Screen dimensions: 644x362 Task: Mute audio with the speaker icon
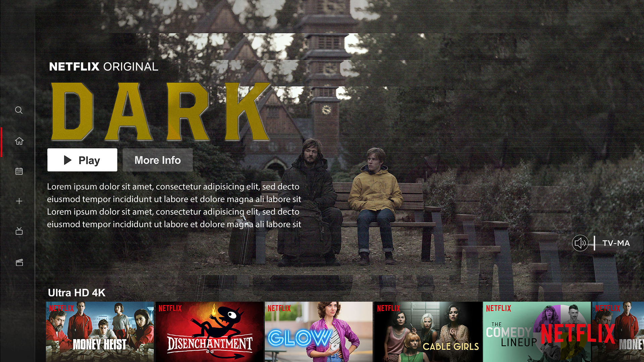(x=580, y=243)
